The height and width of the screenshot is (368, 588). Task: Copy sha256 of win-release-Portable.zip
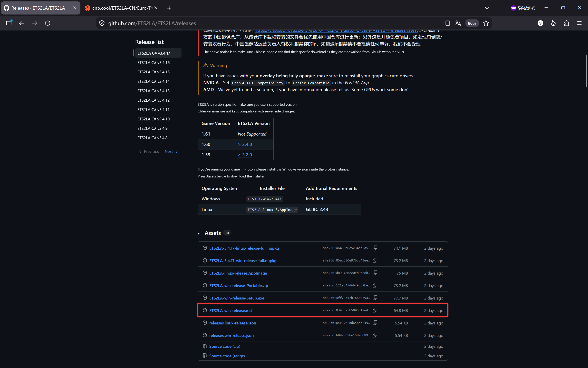(x=375, y=285)
